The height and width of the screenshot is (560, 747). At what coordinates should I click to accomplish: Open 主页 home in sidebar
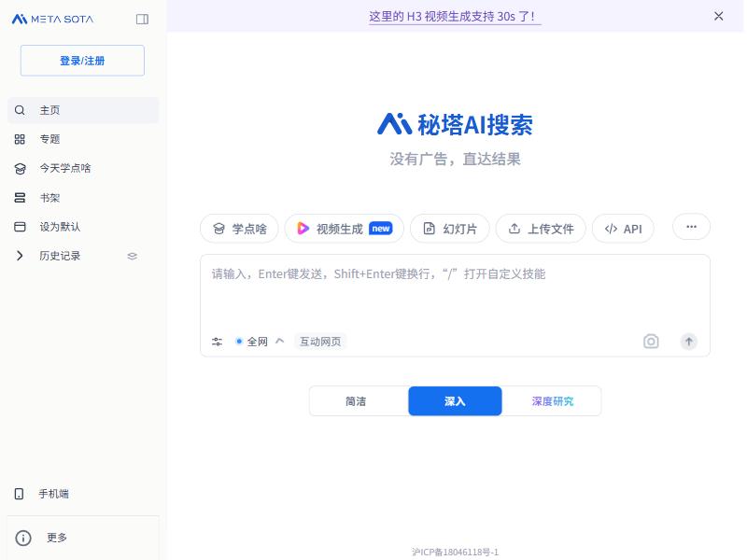[83, 110]
